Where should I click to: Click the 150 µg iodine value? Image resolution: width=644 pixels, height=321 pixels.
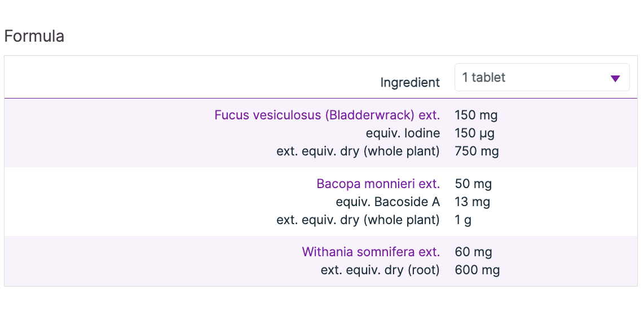pyautogui.click(x=474, y=133)
